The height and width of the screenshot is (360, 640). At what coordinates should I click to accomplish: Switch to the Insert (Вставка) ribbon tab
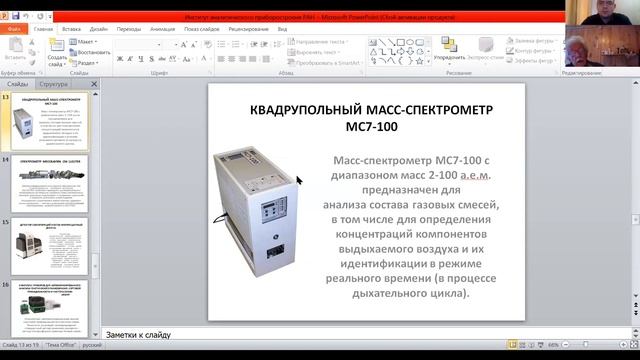[x=71, y=29]
